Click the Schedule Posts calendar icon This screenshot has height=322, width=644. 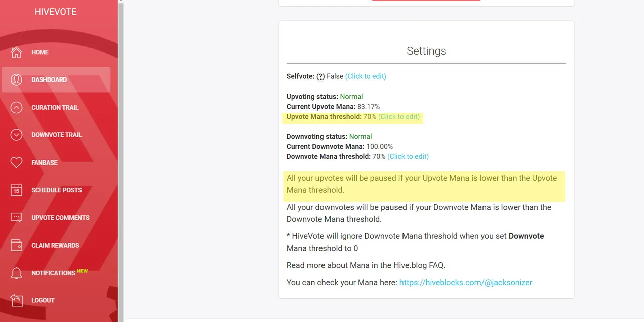click(x=16, y=190)
